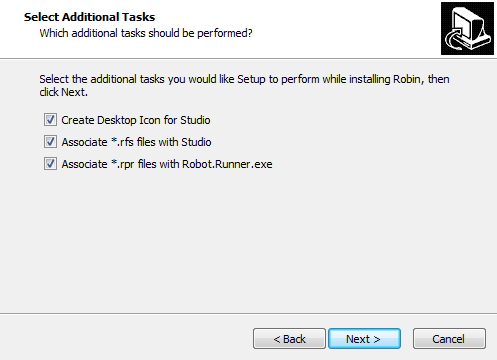The height and width of the screenshot is (360, 497).
Task: Click the instruction paragraph mentioning installing Robin
Action: click(244, 85)
